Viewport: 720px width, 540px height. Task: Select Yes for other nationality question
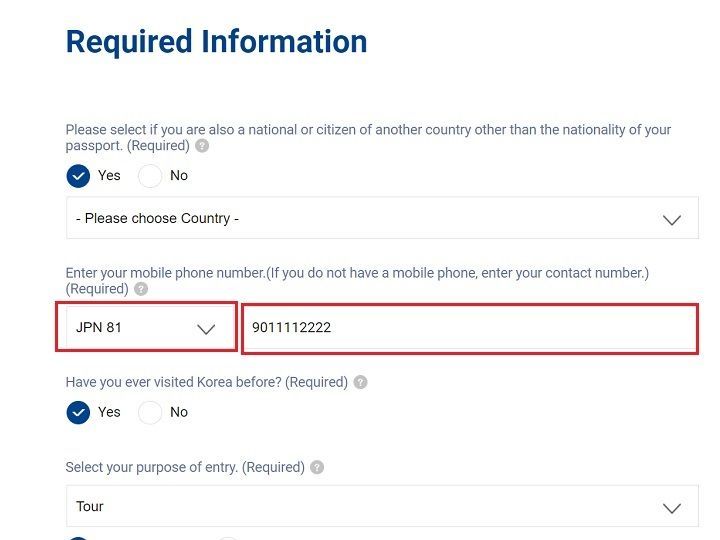click(78, 176)
